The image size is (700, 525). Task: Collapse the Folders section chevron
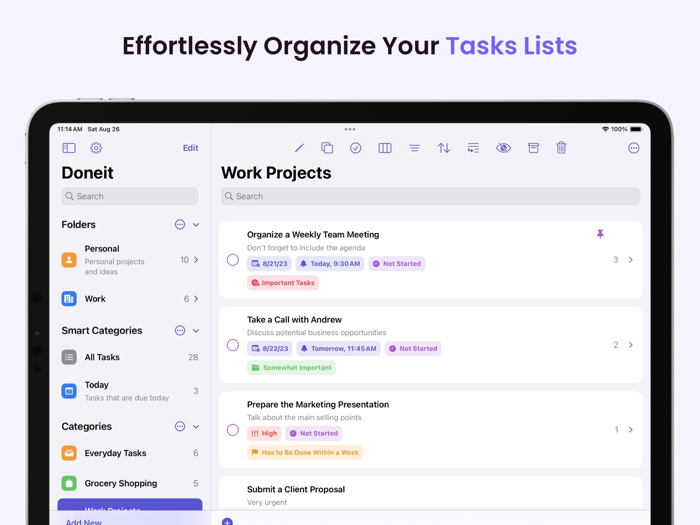pyautogui.click(x=196, y=225)
